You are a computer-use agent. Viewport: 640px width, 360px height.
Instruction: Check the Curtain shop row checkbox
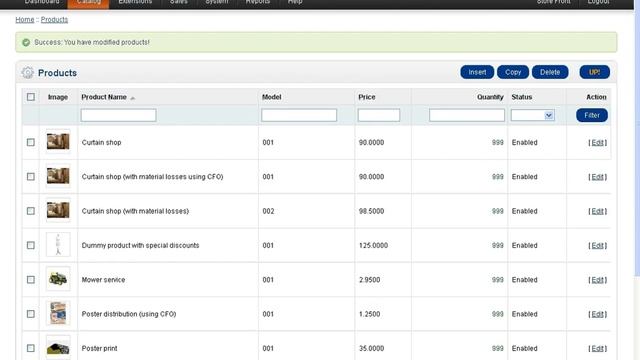[x=31, y=142]
